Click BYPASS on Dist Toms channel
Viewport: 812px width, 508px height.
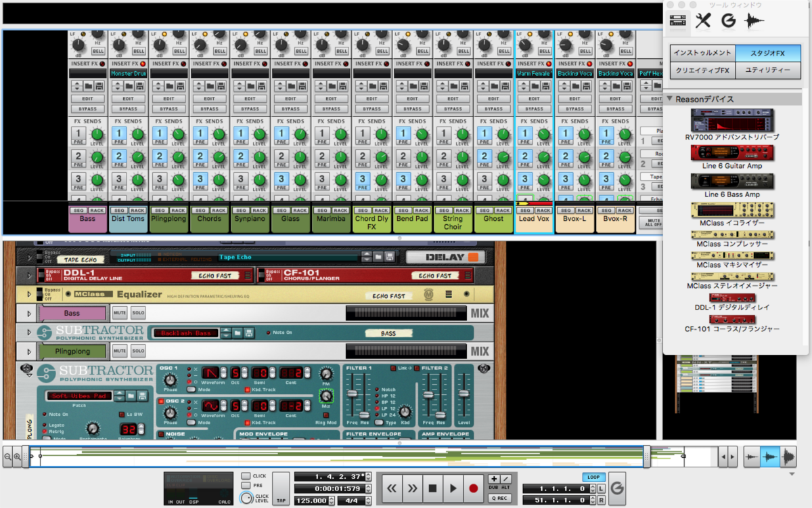coord(128,108)
